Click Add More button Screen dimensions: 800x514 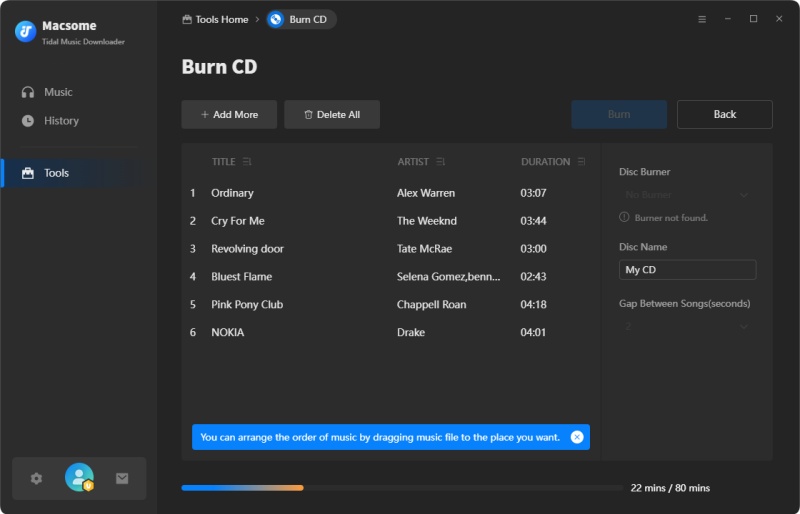pyautogui.click(x=229, y=114)
